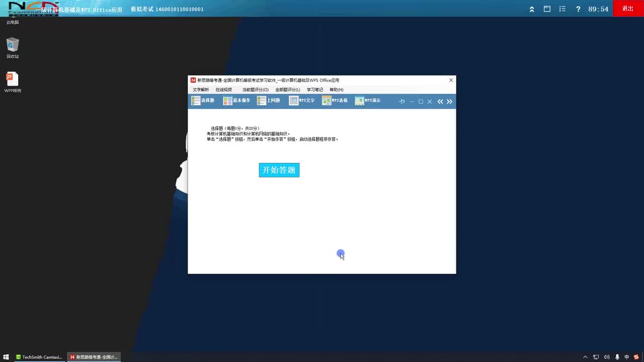This screenshot has height=362, width=644.
Task: Open the 全部题评分(L) menu
Action: tap(288, 89)
